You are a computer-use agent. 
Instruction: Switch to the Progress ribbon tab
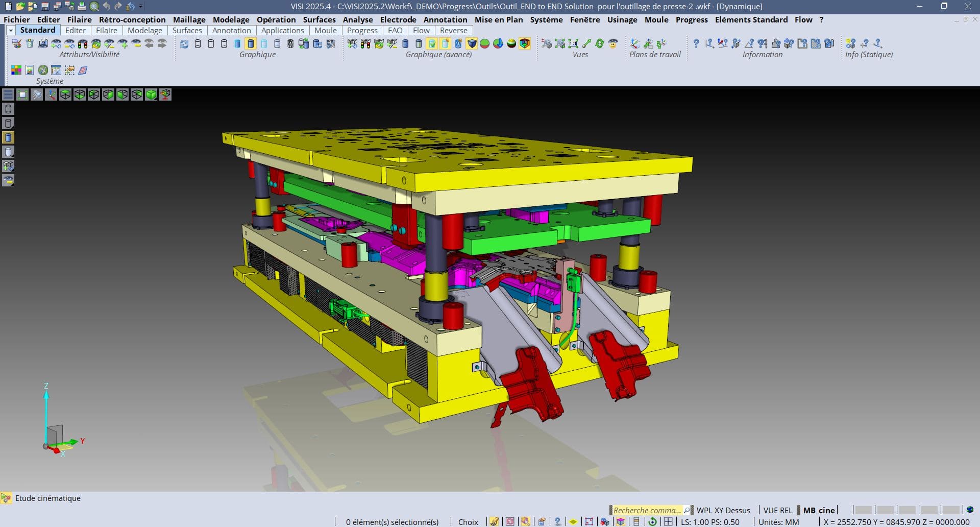tap(362, 31)
